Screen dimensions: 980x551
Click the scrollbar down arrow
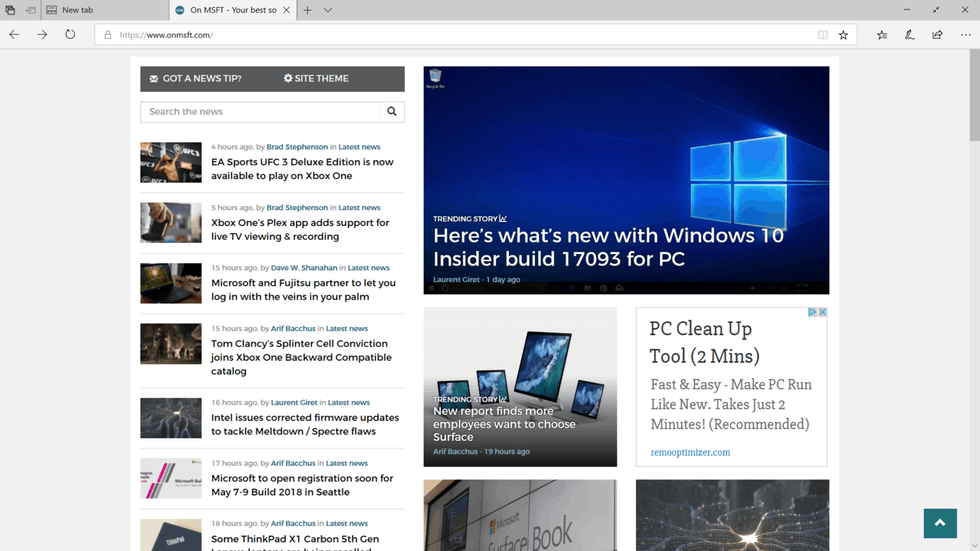tap(974, 546)
